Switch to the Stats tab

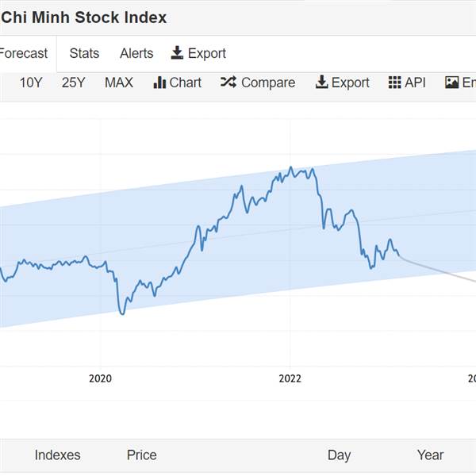[x=84, y=53]
